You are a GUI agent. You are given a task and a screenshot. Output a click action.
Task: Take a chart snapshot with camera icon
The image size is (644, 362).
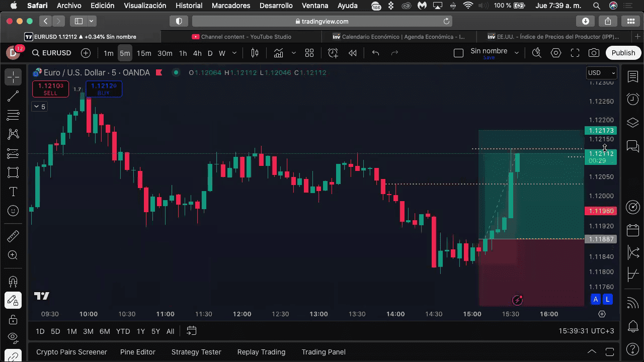coord(594,53)
